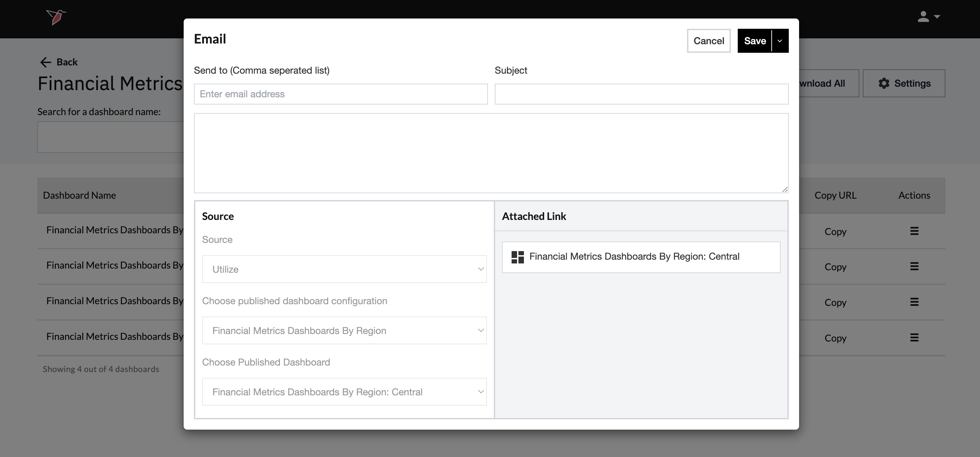Open Choose Published Dashboard dropdown

pos(344,392)
